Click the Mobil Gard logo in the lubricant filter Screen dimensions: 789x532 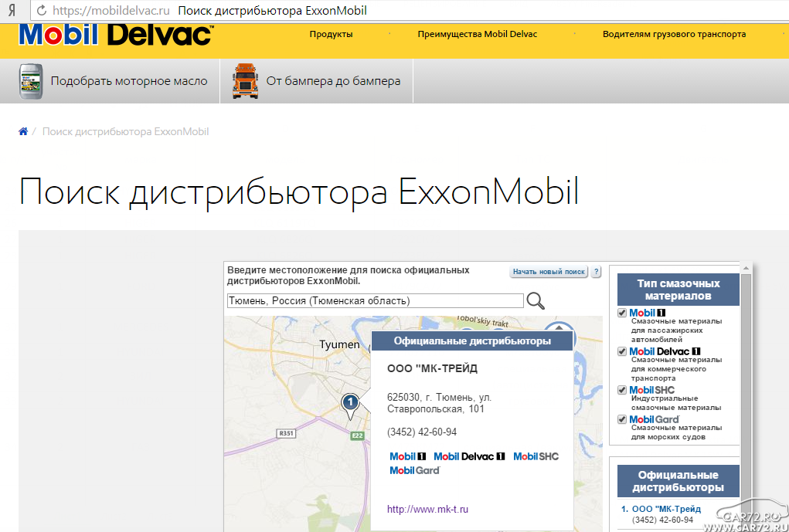654,419
